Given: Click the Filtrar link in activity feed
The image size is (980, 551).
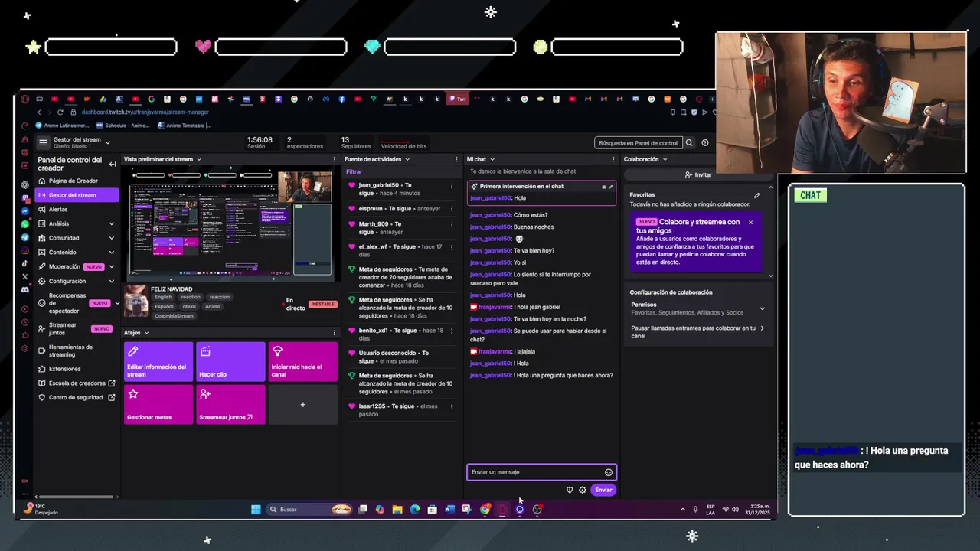Looking at the screenshot, I should tap(354, 172).
